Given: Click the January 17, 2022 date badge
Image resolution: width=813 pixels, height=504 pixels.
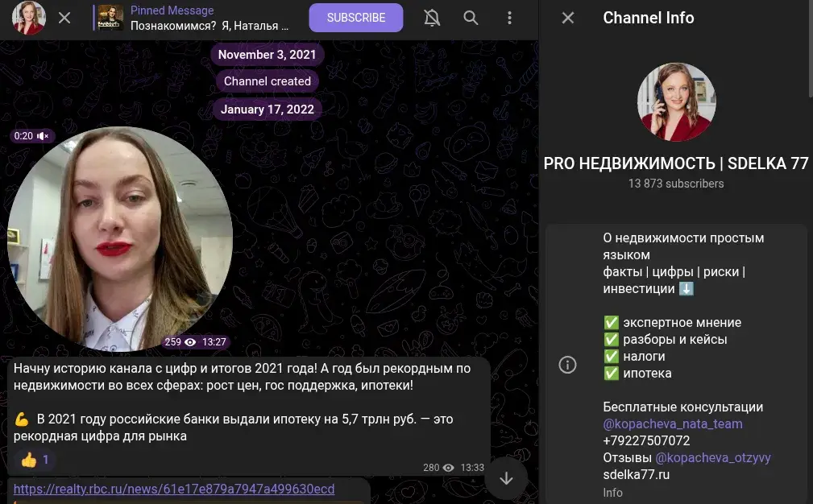Looking at the screenshot, I should [x=267, y=109].
